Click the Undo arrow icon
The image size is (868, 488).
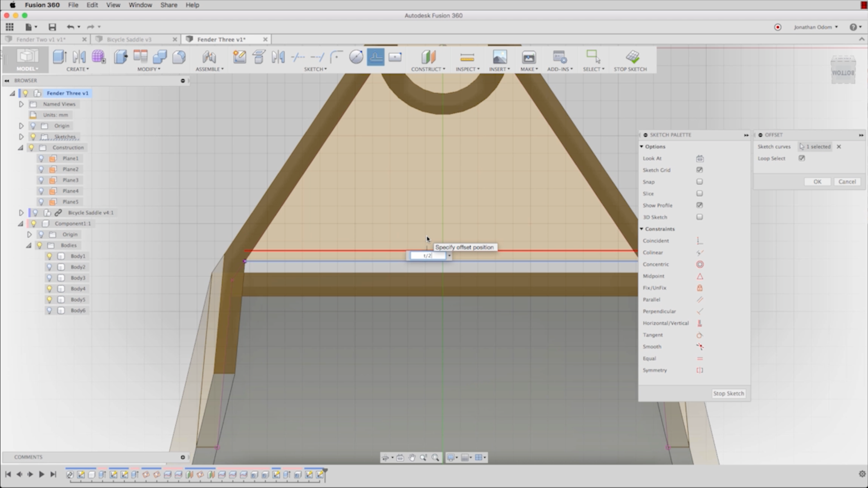point(70,27)
